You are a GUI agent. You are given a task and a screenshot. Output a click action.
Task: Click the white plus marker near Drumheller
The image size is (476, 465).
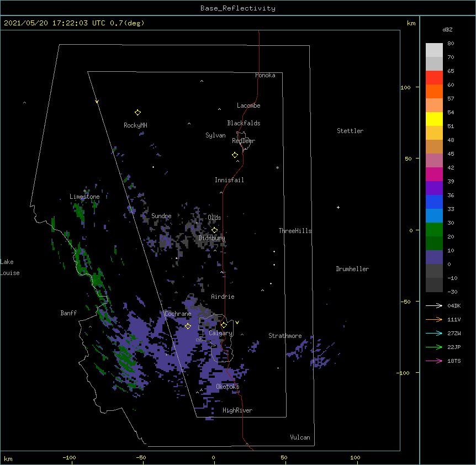click(x=338, y=207)
